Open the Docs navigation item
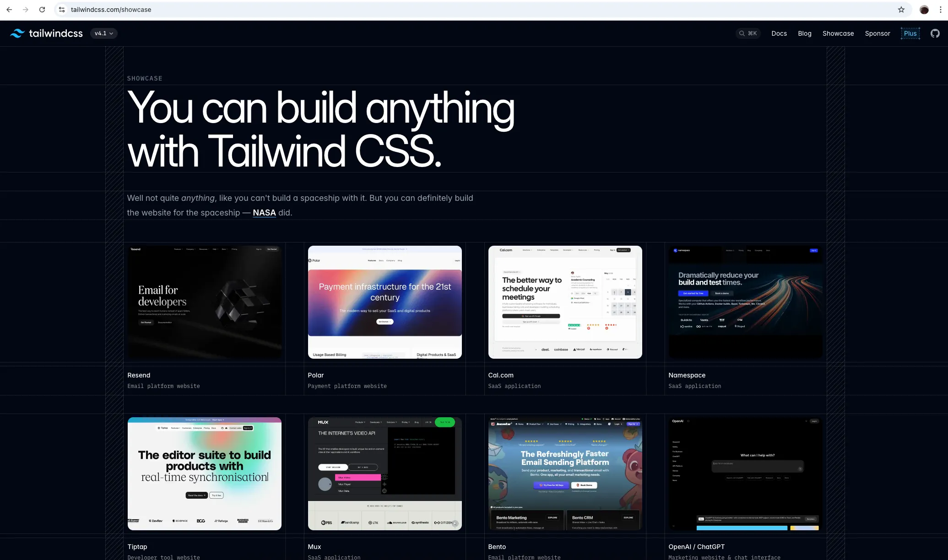The width and height of the screenshot is (948, 560). pyautogui.click(x=779, y=33)
